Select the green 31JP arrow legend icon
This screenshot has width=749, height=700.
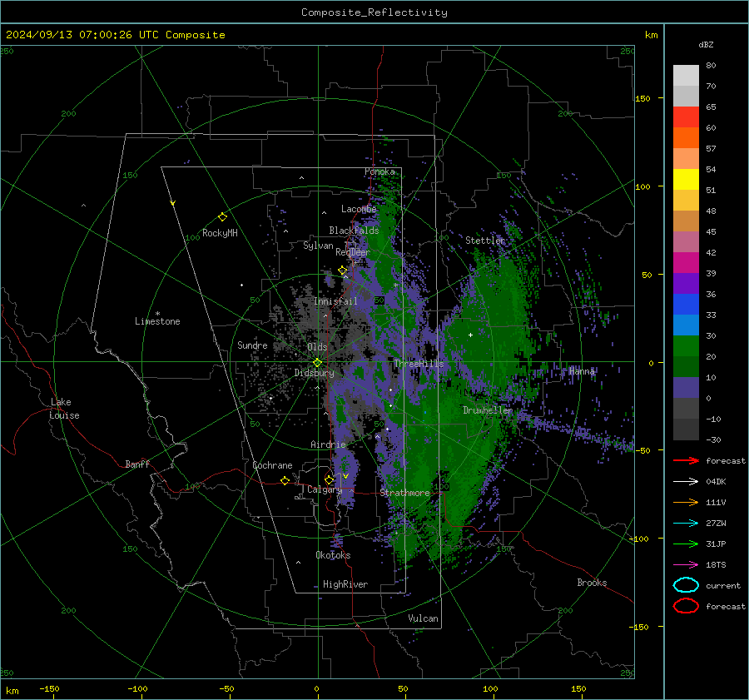point(686,544)
